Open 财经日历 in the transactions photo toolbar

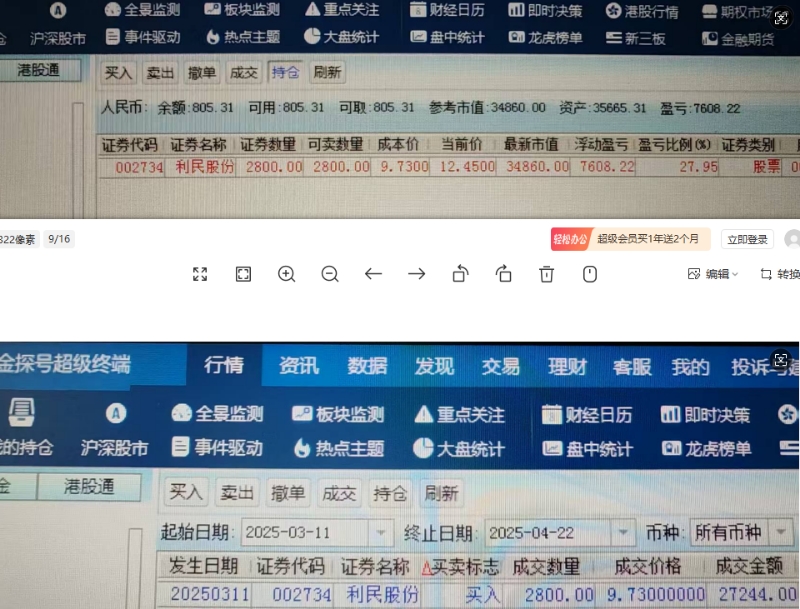pos(587,415)
